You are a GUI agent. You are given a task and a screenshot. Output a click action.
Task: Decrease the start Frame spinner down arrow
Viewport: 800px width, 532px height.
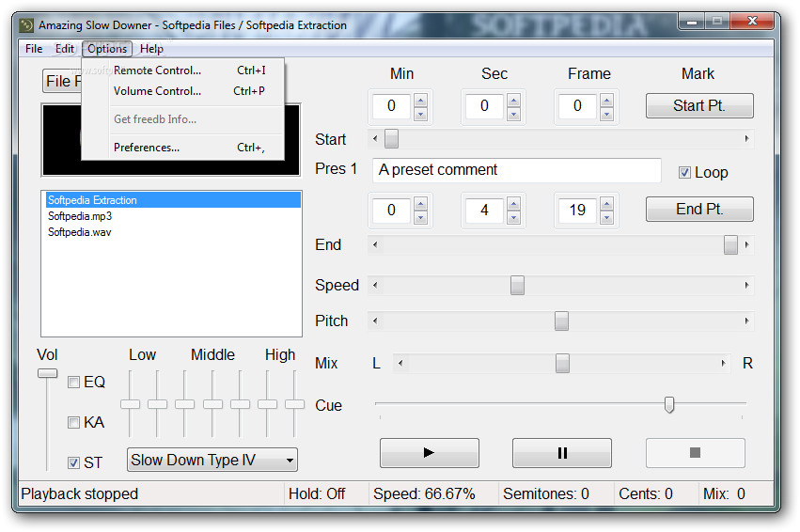pyautogui.click(x=606, y=114)
